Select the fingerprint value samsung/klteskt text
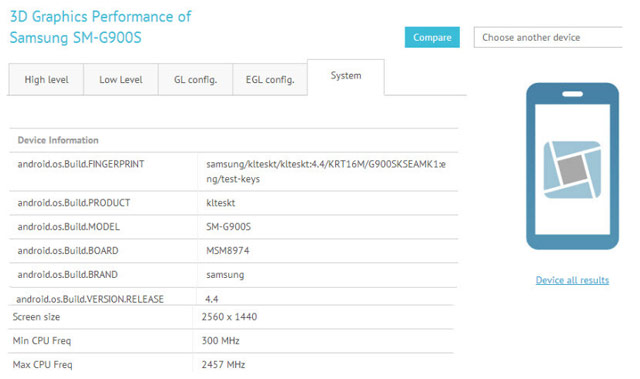The height and width of the screenshot is (379, 640). tap(326, 171)
